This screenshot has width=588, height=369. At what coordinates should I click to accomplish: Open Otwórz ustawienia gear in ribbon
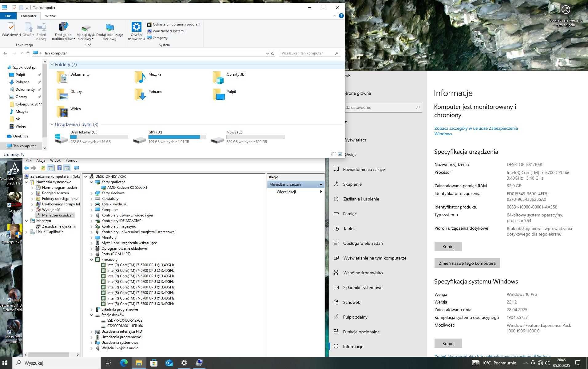137,31
